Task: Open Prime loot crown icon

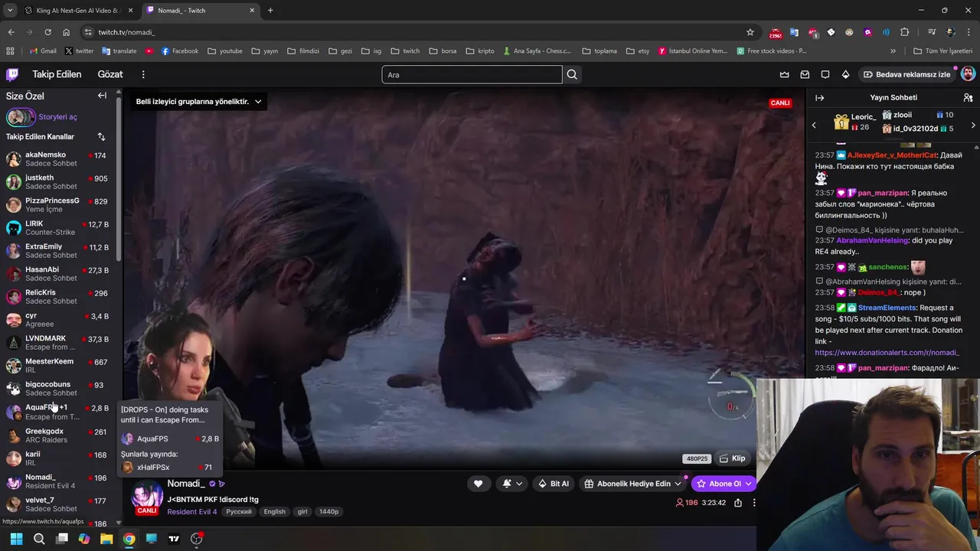Action: [784, 74]
